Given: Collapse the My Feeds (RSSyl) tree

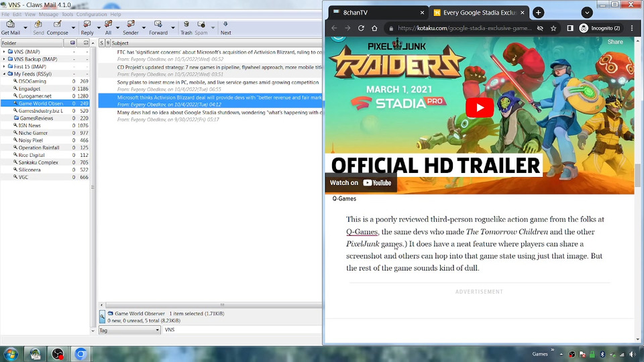Looking at the screenshot, I should click(x=4, y=74).
